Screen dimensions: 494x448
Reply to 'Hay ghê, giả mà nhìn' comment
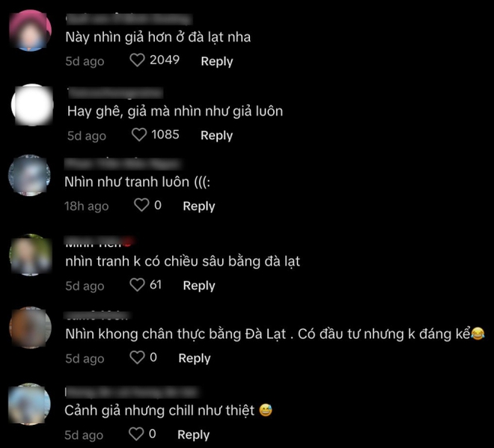pos(217,135)
